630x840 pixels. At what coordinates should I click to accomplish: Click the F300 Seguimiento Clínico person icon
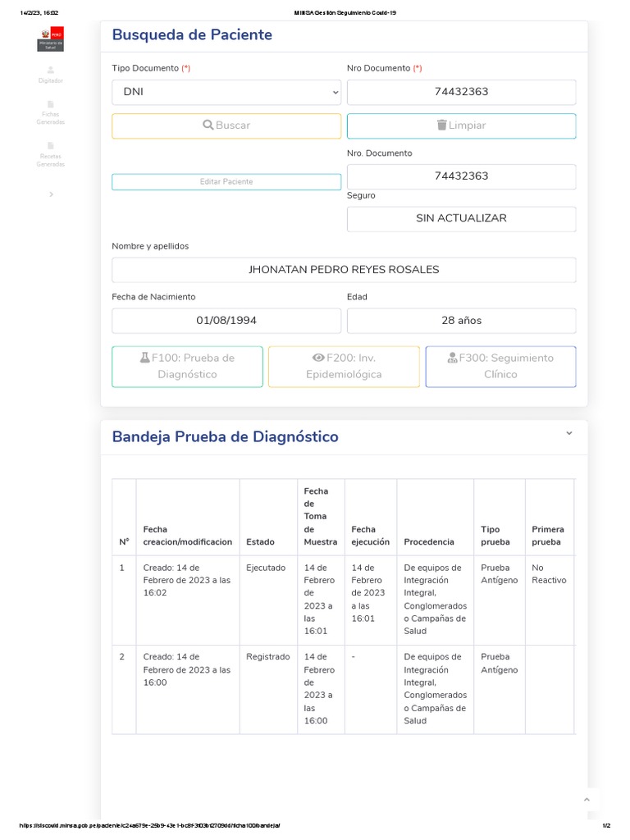click(x=452, y=358)
